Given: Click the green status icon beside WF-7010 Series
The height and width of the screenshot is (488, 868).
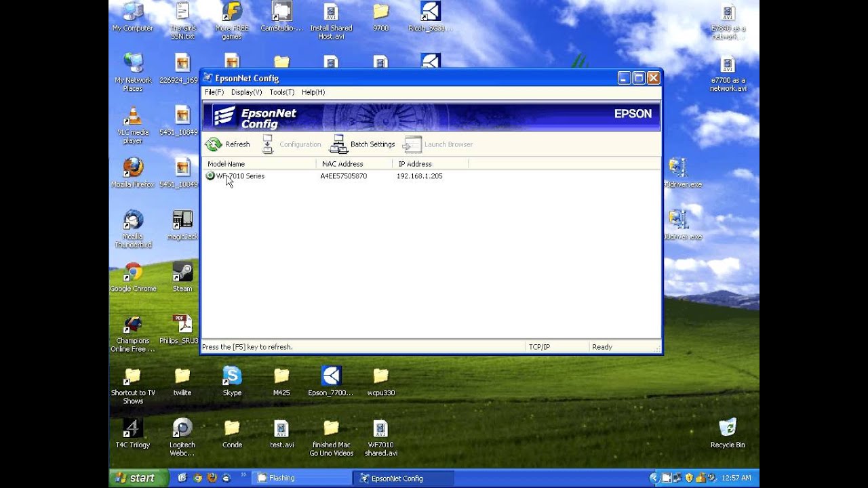Looking at the screenshot, I should 210,176.
